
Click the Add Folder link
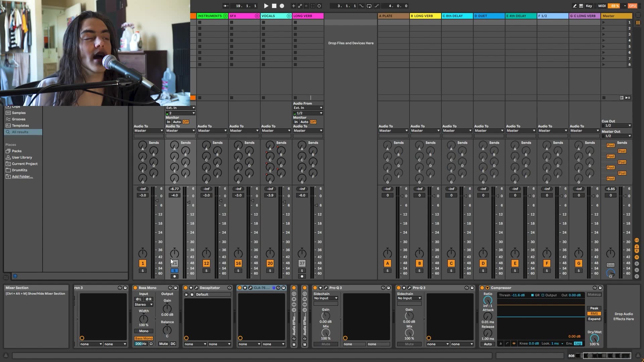pos(22,177)
